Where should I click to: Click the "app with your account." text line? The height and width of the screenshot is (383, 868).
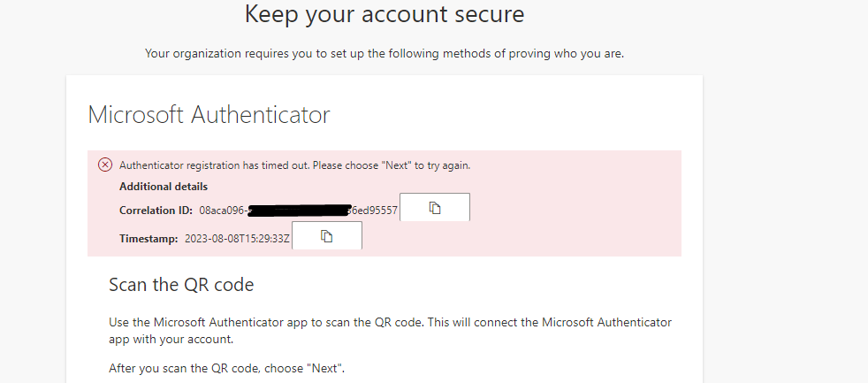pyautogui.click(x=171, y=338)
